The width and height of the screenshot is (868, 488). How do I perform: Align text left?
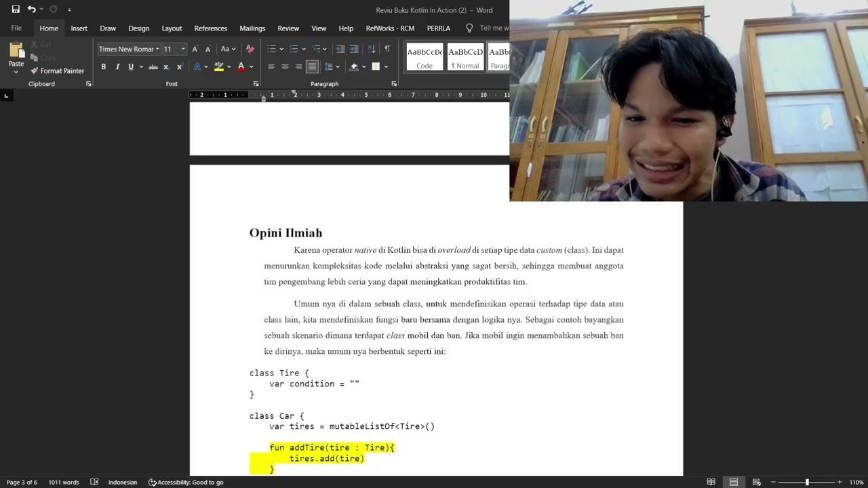[271, 66]
